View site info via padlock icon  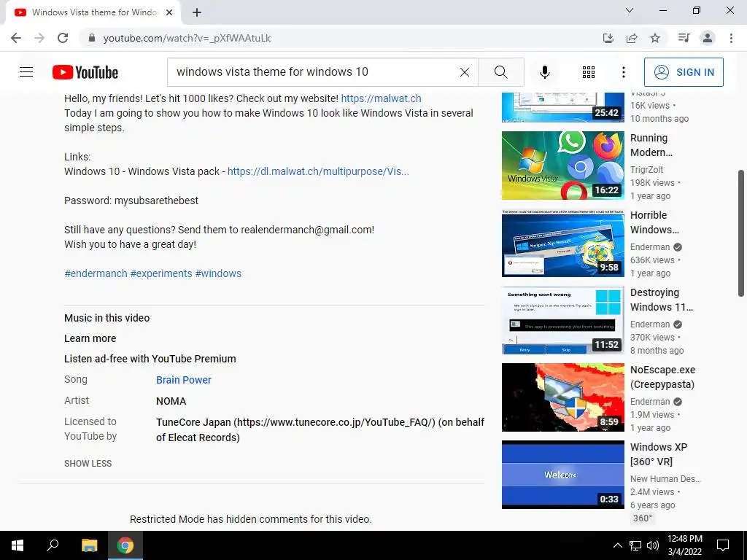(92, 38)
